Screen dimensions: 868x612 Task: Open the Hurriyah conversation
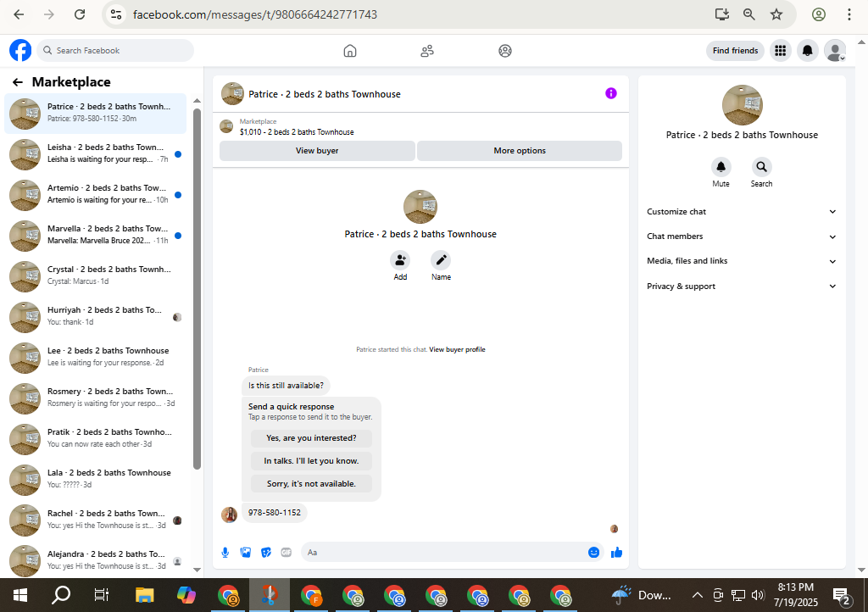95,317
